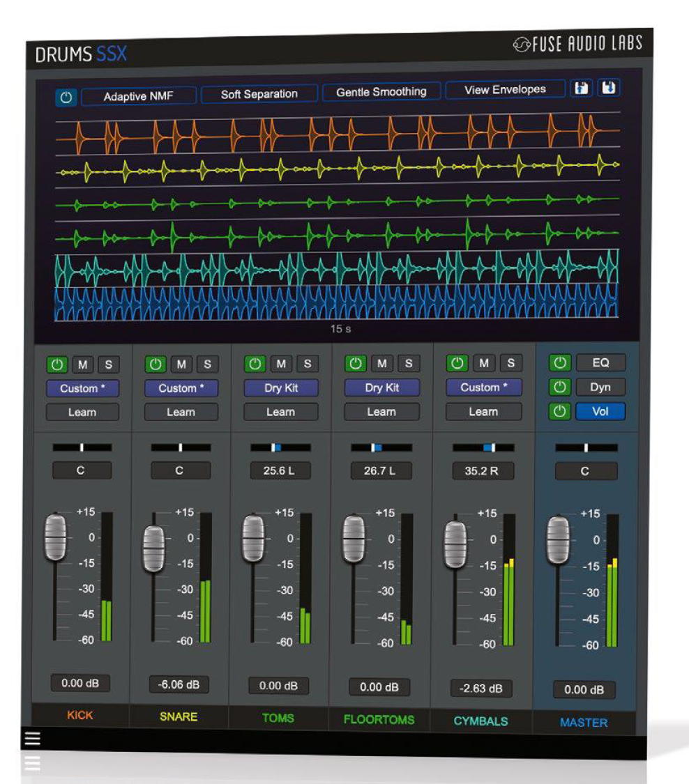Toggle the Floortoms channel power button
This screenshot has width=689, height=784.
point(356,363)
